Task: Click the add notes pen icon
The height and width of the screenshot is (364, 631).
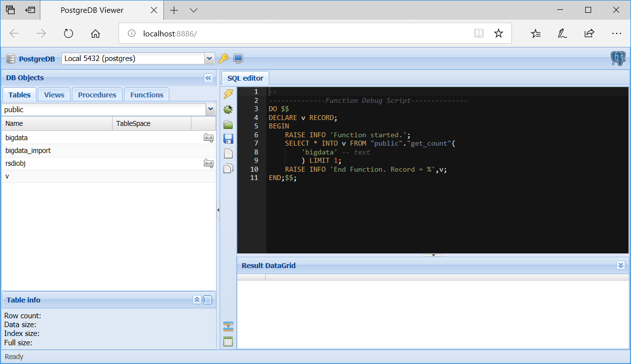Action: point(562,33)
